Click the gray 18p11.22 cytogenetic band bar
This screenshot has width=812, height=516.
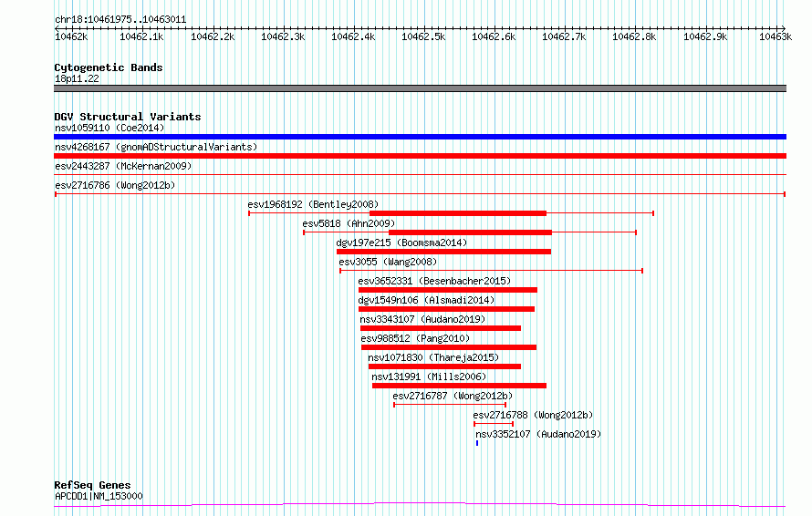tap(420, 88)
